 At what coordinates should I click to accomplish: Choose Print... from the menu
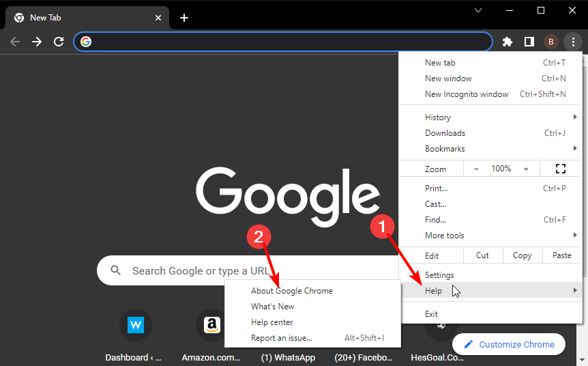[491, 188]
